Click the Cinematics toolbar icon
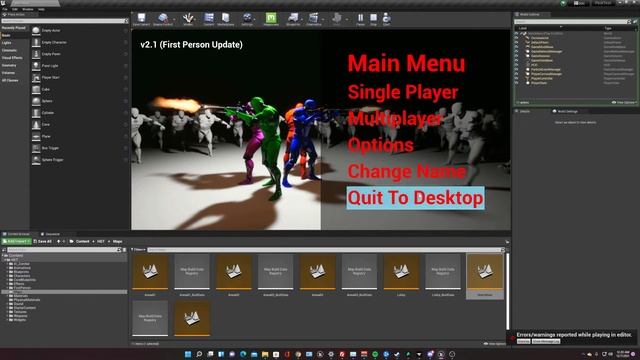The height and width of the screenshot is (360, 640). [313, 18]
